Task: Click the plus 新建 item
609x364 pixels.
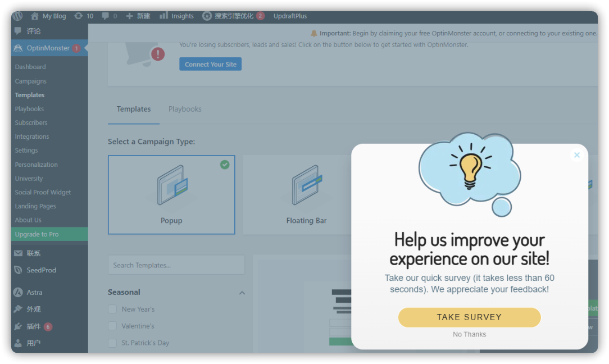Action: click(138, 16)
